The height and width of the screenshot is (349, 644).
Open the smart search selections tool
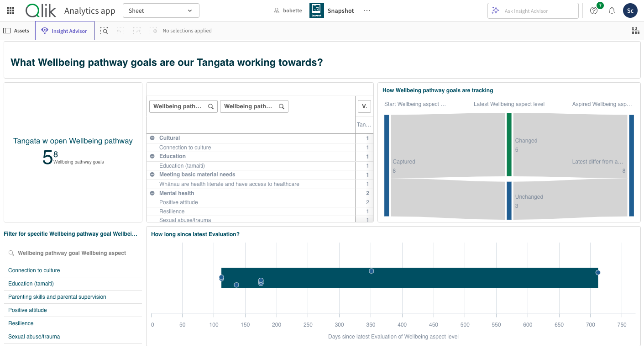click(x=104, y=31)
